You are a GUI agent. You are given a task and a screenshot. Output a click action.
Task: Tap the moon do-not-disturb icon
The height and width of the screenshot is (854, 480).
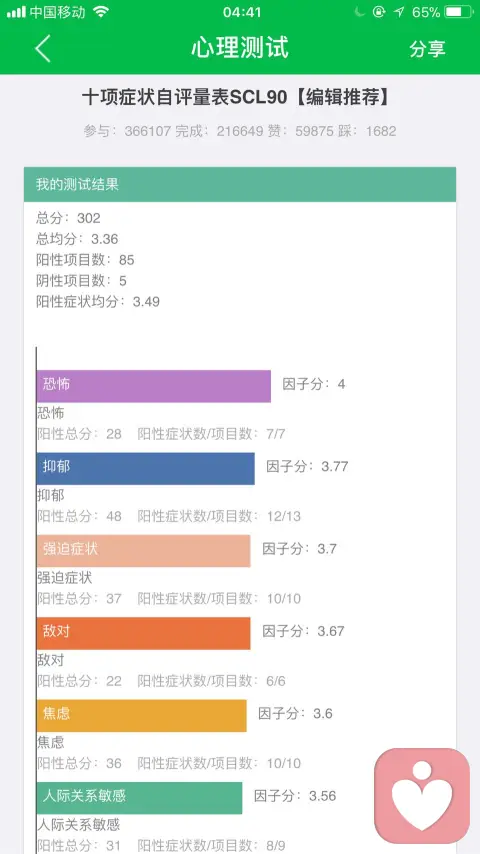(359, 12)
